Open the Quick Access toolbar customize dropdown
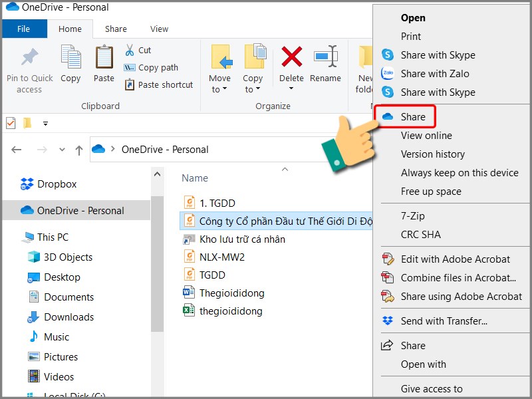 [45, 124]
